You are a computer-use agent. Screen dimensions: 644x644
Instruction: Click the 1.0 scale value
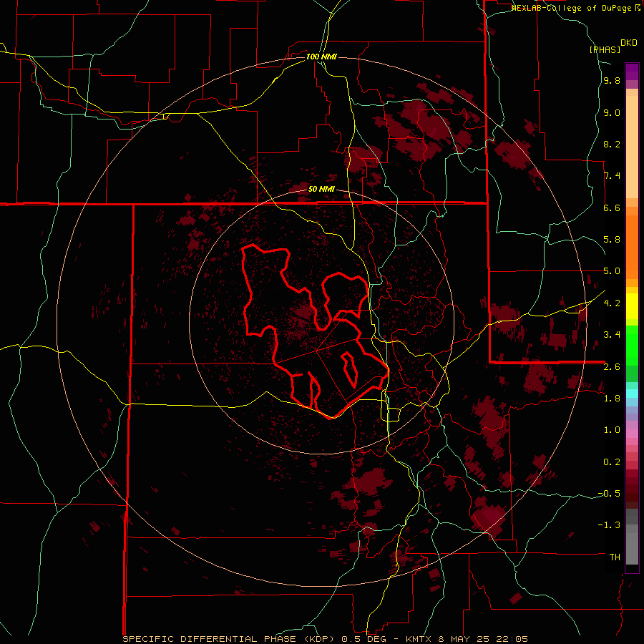coord(612,429)
